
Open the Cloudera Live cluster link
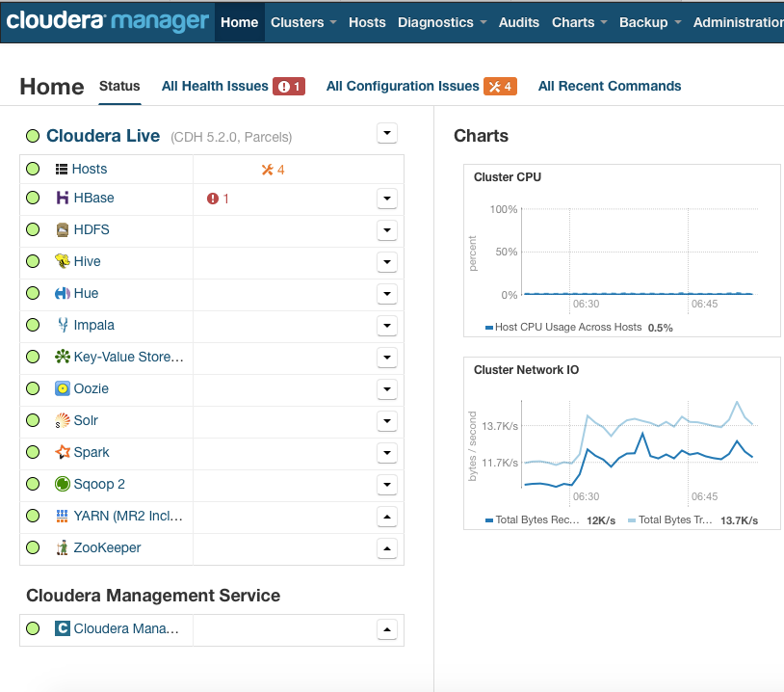(x=103, y=136)
